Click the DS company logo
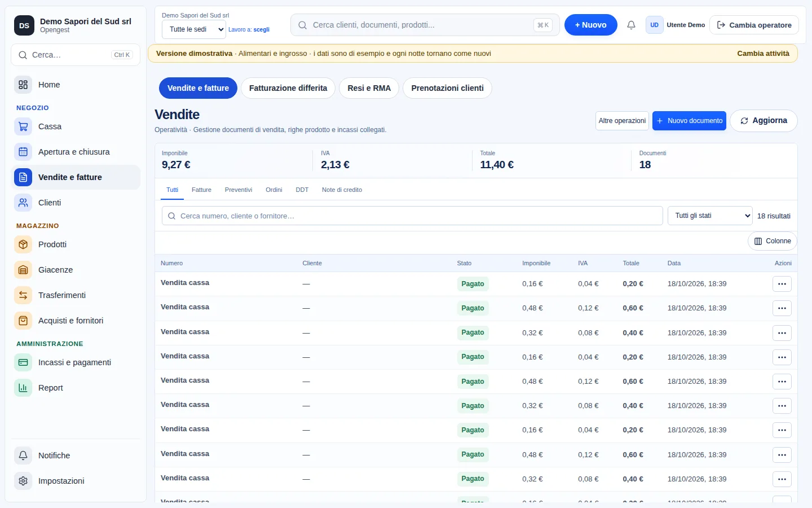The height and width of the screenshot is (508, 812). click(x=24, y=25)
